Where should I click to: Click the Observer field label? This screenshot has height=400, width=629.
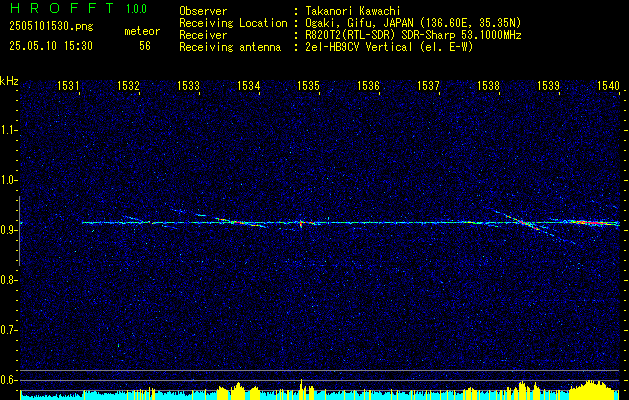203,11
